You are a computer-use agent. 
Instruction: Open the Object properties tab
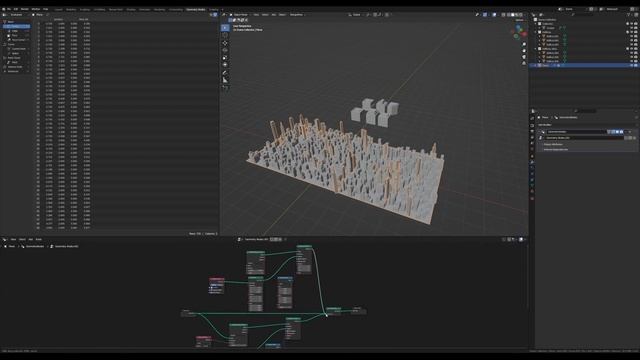coord(532,156)
